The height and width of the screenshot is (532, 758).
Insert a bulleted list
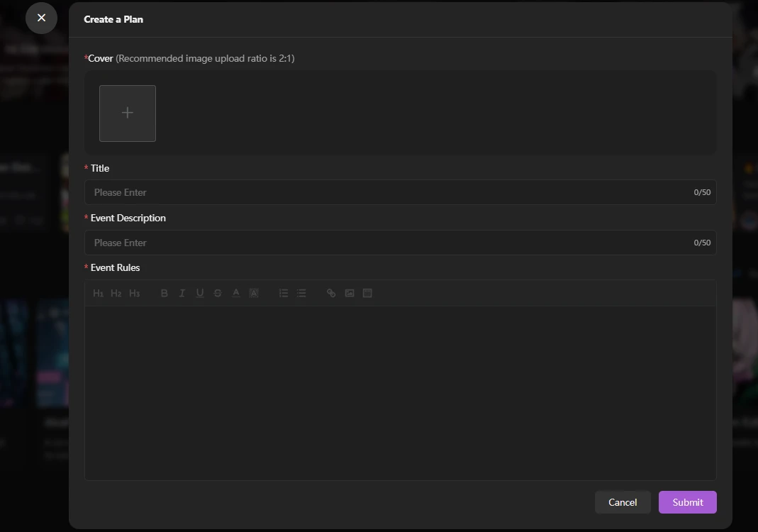click(301, 293)
